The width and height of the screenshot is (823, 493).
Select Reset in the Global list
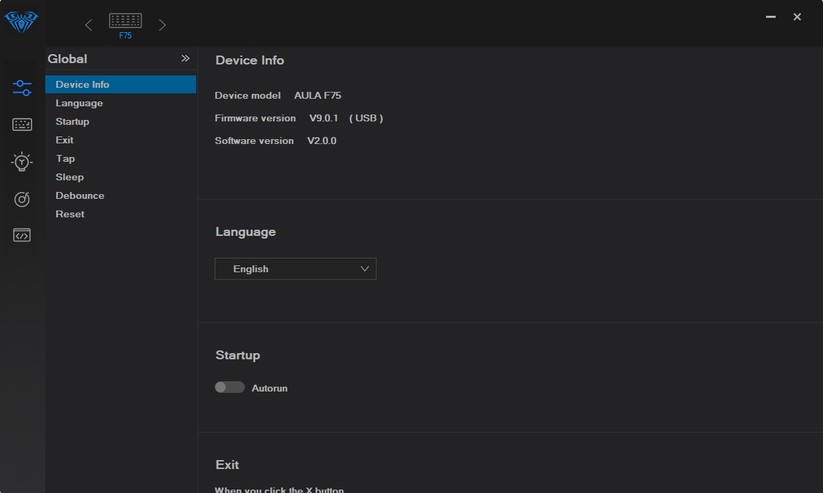70,214
